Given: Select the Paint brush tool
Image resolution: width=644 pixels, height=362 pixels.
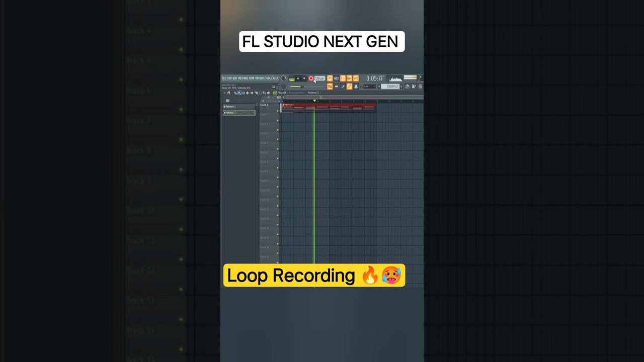Looking at the screenshot, I should [x=239, y=93].
